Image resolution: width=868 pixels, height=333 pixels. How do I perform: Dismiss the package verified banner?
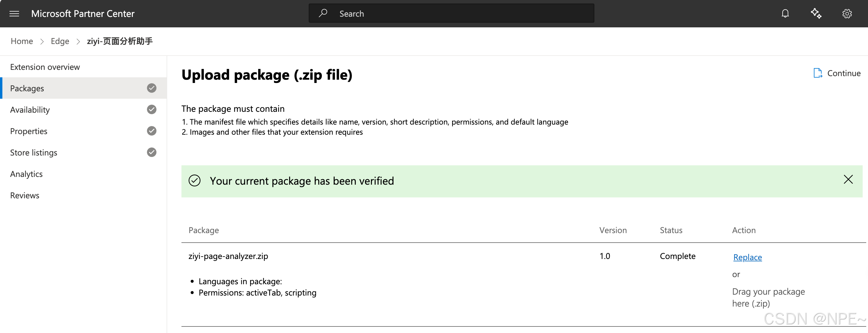848,180
